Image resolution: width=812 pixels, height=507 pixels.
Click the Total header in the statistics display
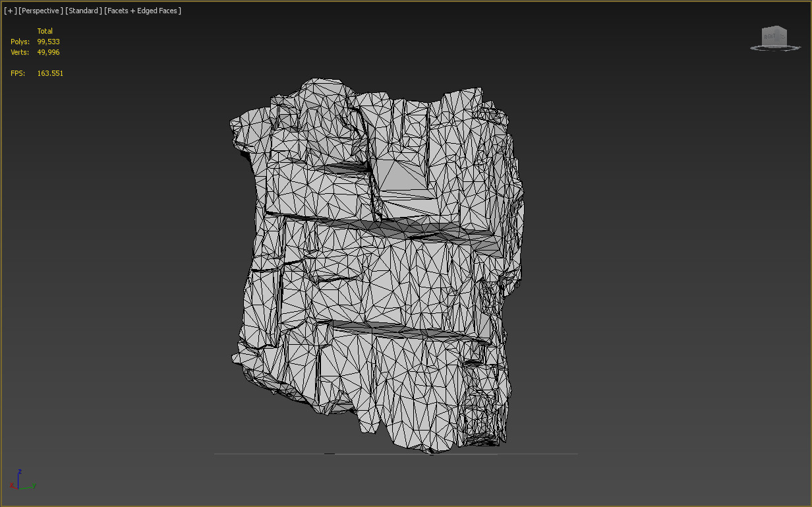[45, 31]
